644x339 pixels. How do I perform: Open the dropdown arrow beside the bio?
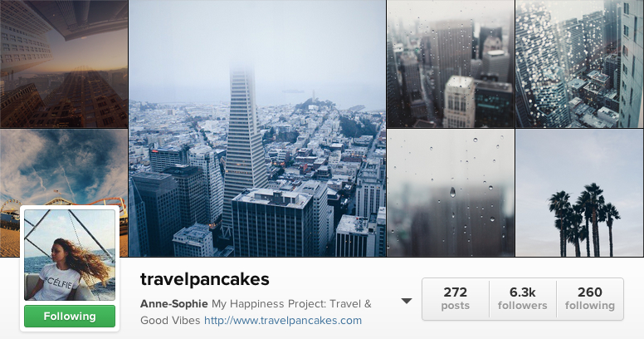pos(406,301)
